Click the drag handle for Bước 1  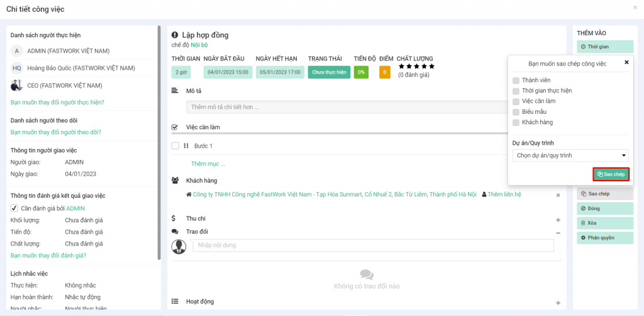186,146
